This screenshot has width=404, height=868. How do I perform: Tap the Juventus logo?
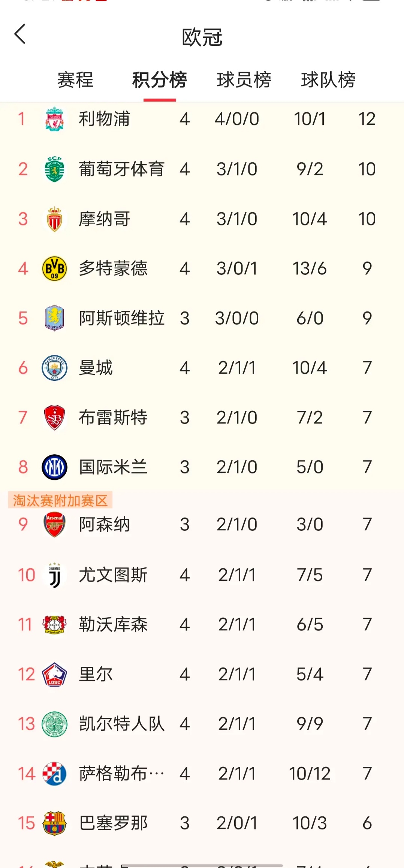coord(55,575)
